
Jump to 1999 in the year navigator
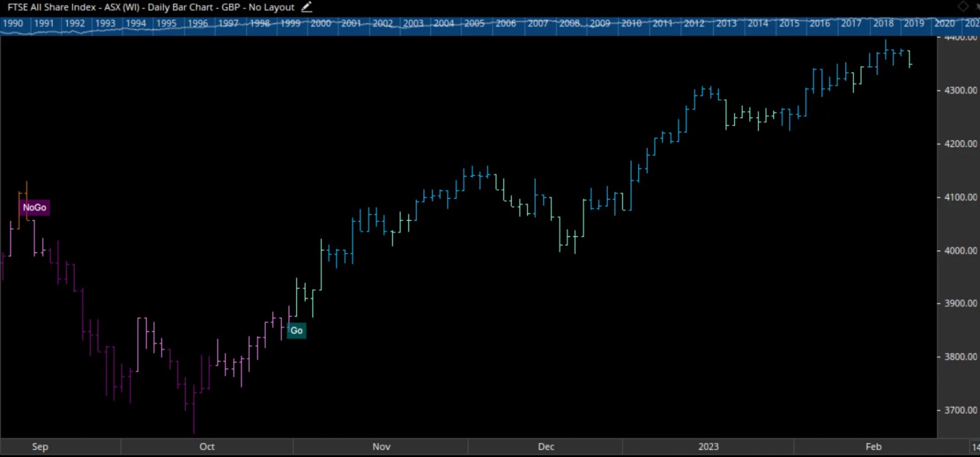290,23
